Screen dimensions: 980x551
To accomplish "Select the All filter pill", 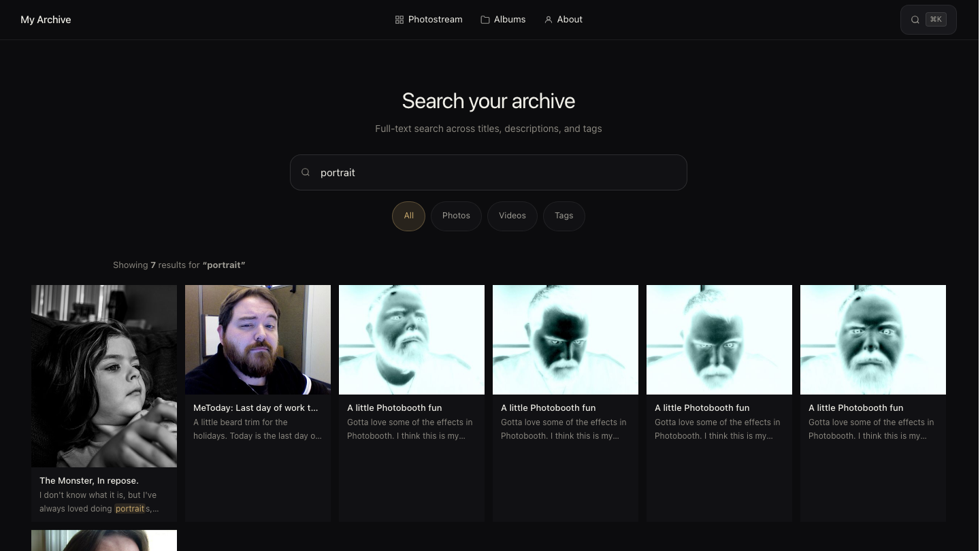I will coord(408,216).
